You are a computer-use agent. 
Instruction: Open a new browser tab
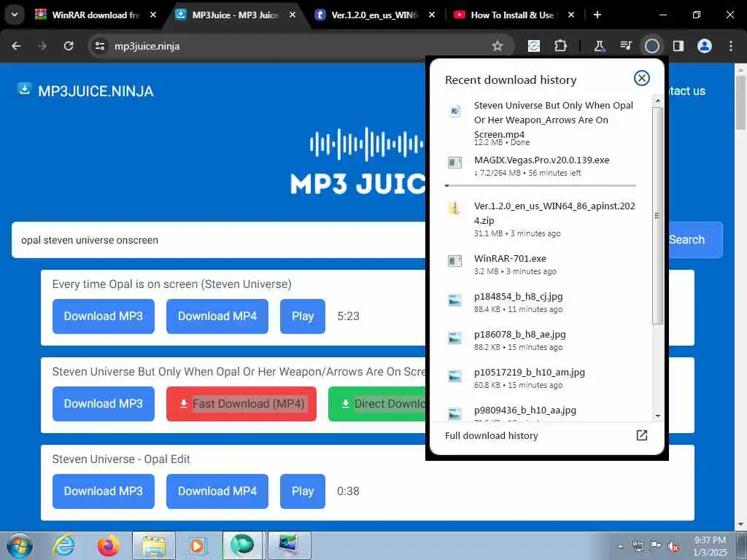click(597, 15)
